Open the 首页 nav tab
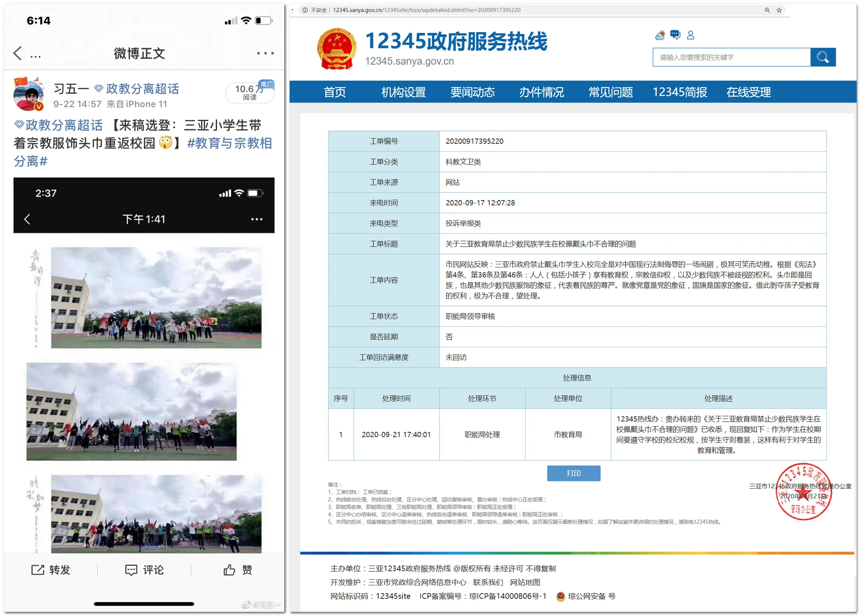 click(x=335, y=92)
